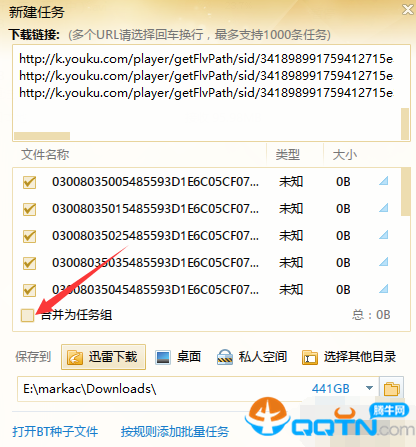
Task: Click 按规则添加批量任务 link
Action: click(175, 431)
